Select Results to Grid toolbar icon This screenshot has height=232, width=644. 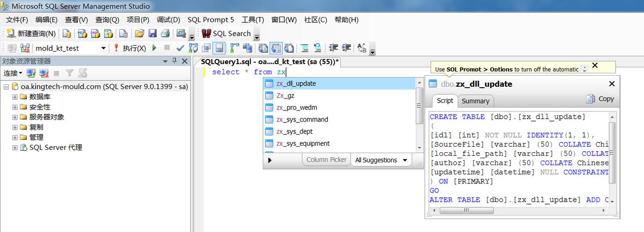276,48
